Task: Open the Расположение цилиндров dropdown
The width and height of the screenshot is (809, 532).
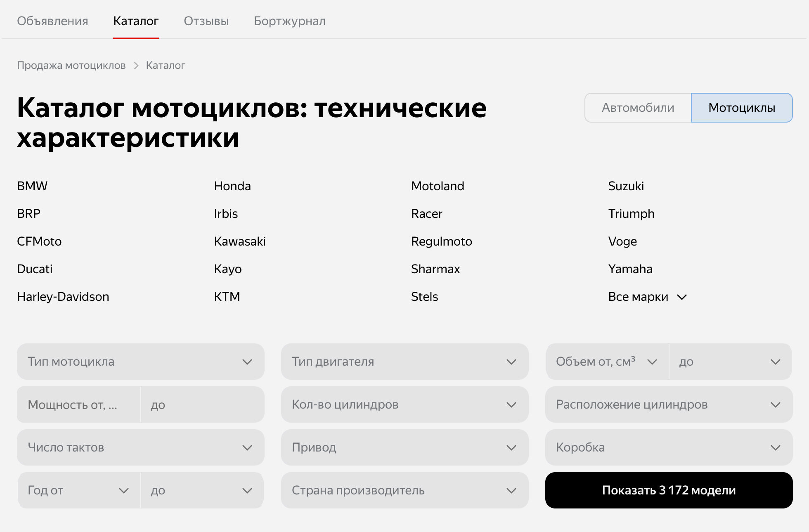Action: click(669, 404)
